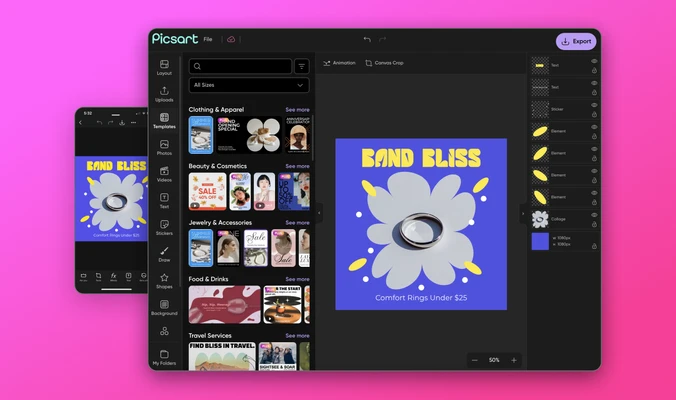The width and height of the screenshot is (676, 400).
Task: Open the File menu
Action: pyautogui.click(x=208, y=40)
